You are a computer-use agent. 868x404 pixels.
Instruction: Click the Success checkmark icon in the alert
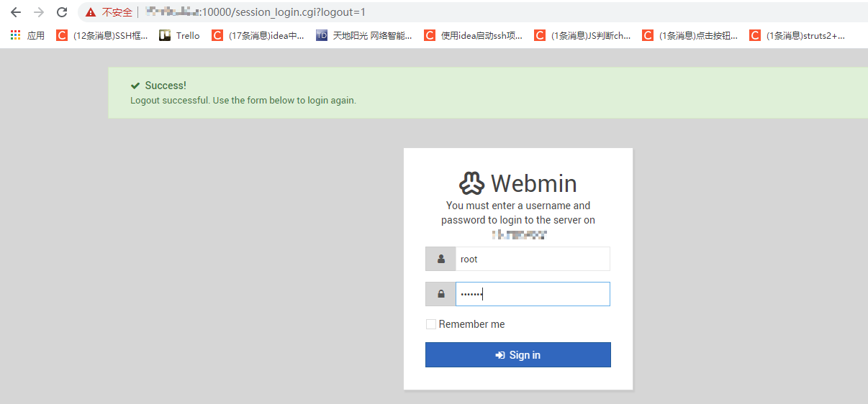[135, 86]
